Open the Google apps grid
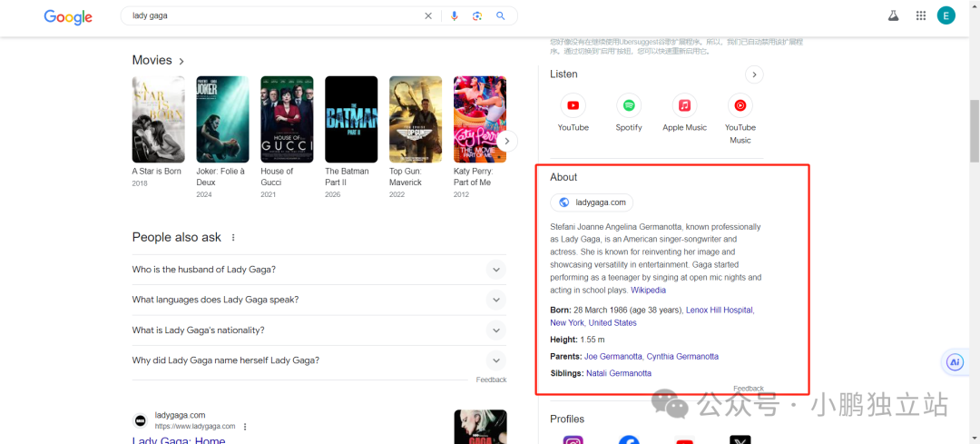The height and width of the screenshot is (444, 980). [x=921, y=16]
